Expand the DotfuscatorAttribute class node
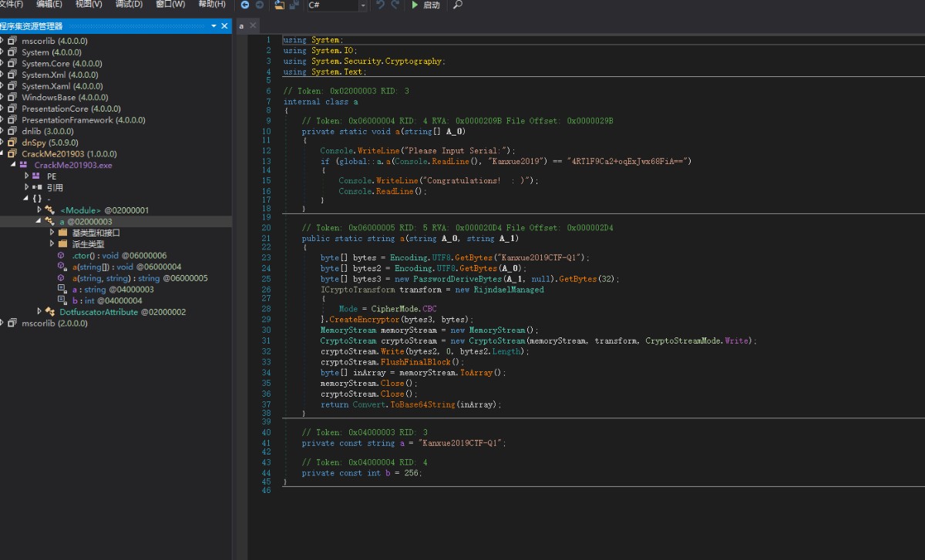Viewport: 925px width, 560px height. coord(39,312)
